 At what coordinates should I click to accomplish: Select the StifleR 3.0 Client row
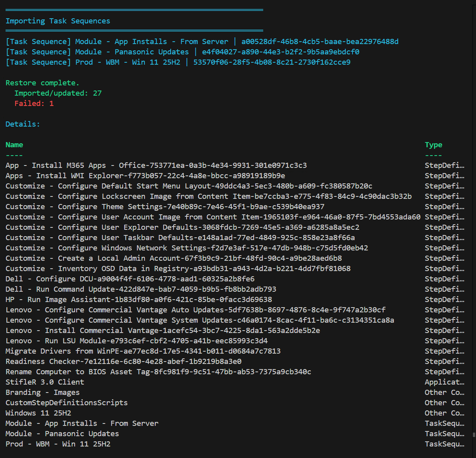point(45,382)
